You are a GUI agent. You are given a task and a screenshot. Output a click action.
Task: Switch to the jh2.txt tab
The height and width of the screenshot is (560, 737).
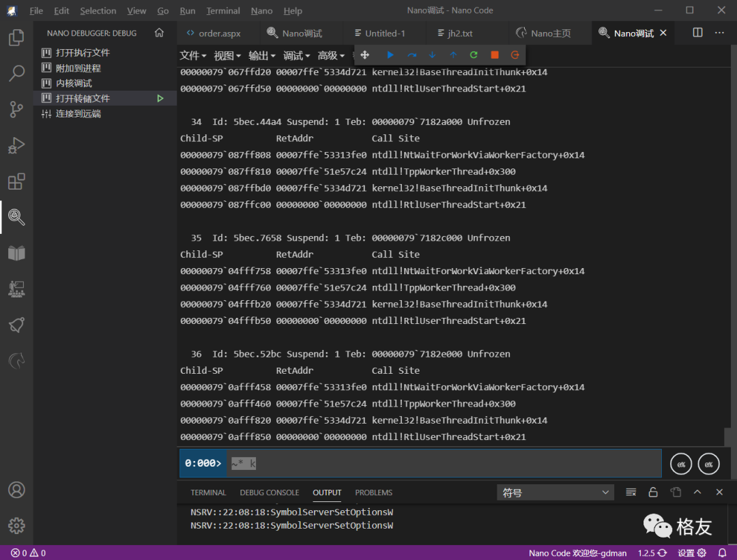467,33
